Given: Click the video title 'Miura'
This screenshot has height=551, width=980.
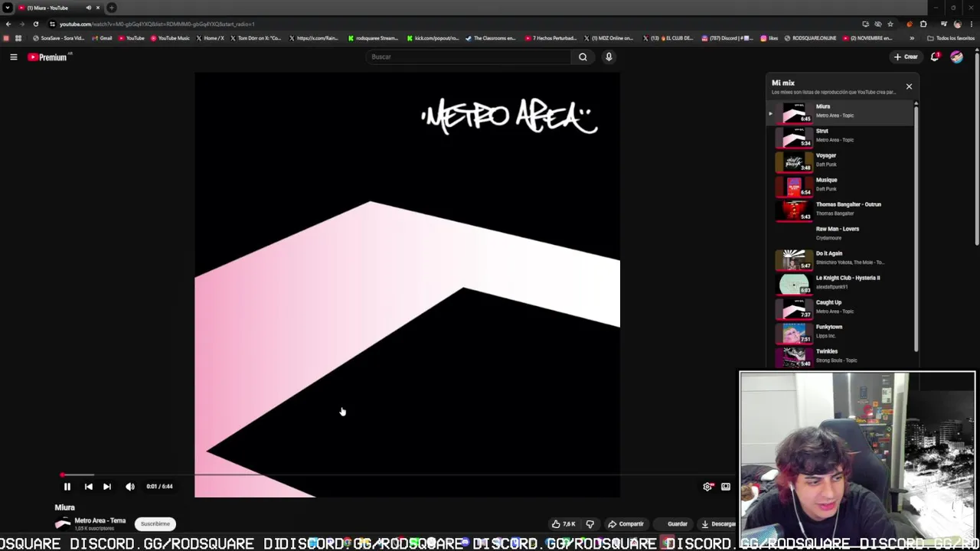Looking at the screenshot, I should coord(64,507).
